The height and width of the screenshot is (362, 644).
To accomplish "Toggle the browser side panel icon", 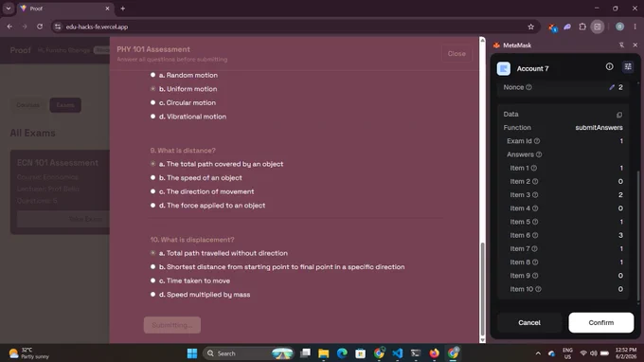I will [x=598, y=27].
